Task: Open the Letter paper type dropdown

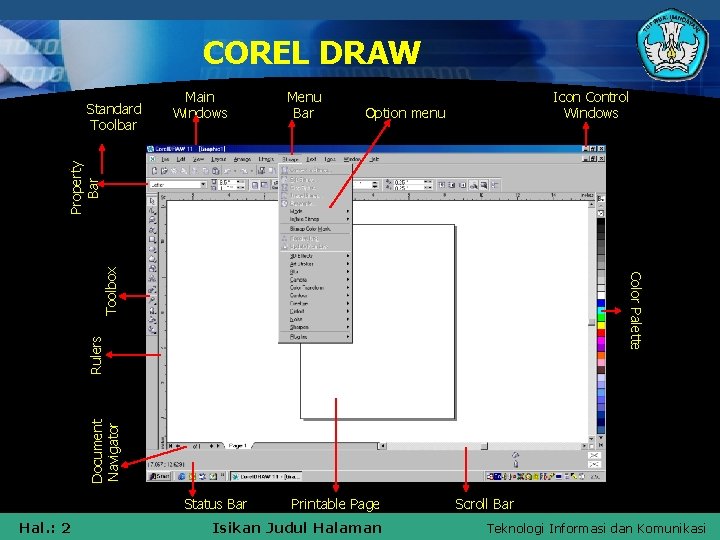Action: [x=203, y=185]
